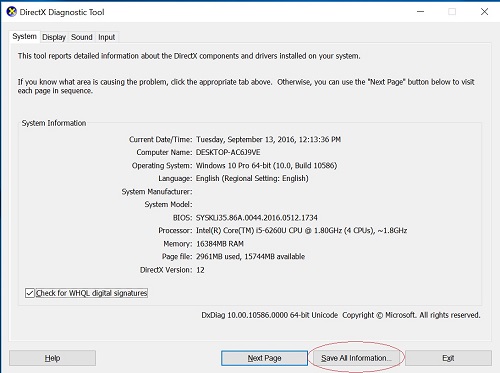Select the computer name DESKTOP-AC6J9VE
The image size is (500, 373).
[x=228, y=152]
